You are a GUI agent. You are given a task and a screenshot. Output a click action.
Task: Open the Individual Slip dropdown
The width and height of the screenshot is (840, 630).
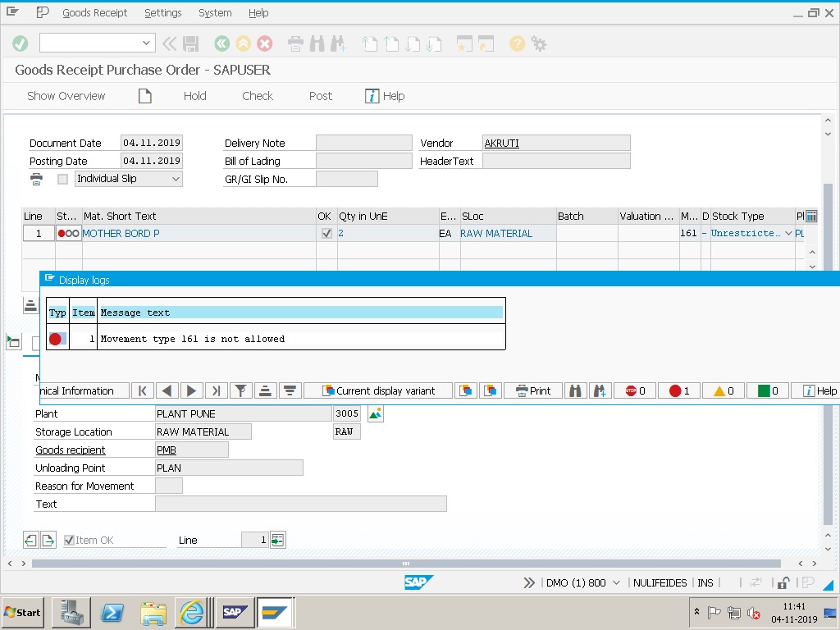[176, 179]
